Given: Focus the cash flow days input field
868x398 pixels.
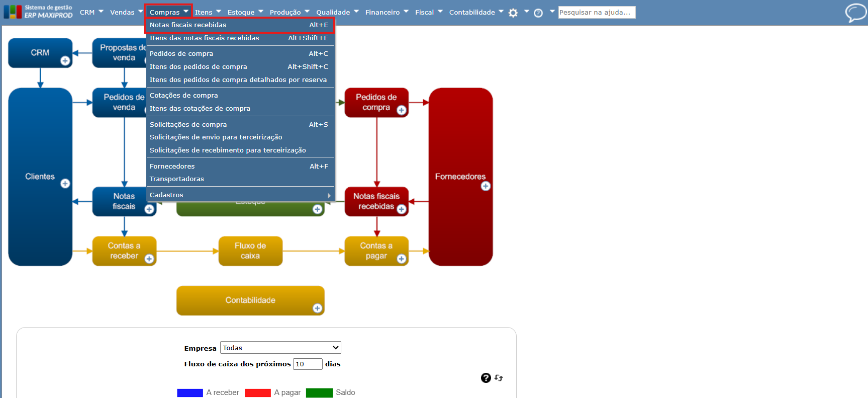Looking at the screenshot, I should pyautogui.click(x=308, y=364).
